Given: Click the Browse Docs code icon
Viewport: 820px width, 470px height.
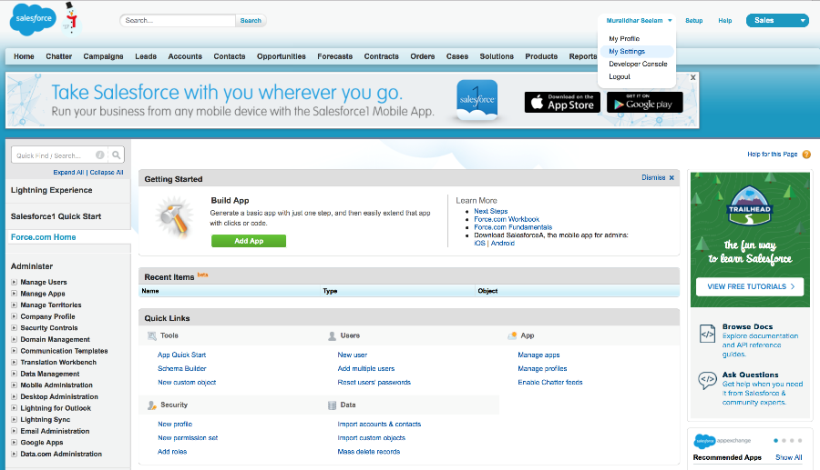Looking at the screenshot, I should 707,334.
